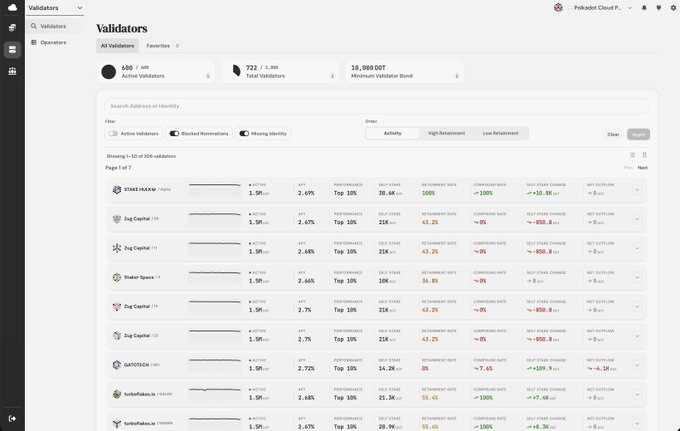Click the Staker Space validator name
This screenshot has width=680, height=431.
pyautogui.click(x=139, y=277)
